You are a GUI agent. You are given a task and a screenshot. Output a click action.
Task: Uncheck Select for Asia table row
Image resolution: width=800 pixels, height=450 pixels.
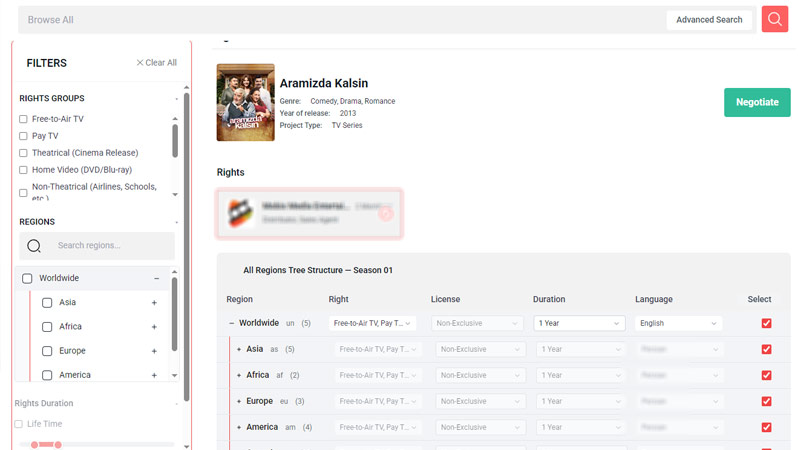[766, 349]
